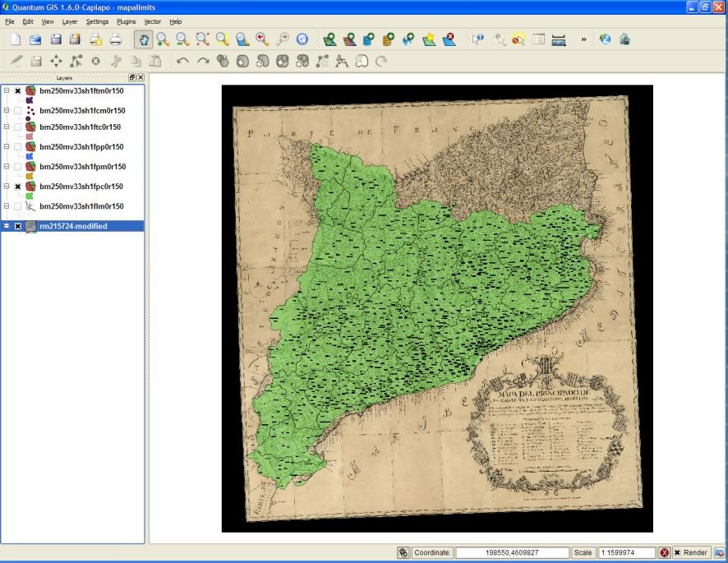Zoom to full extent of the map
728x563 pixels.
(202, 39)
